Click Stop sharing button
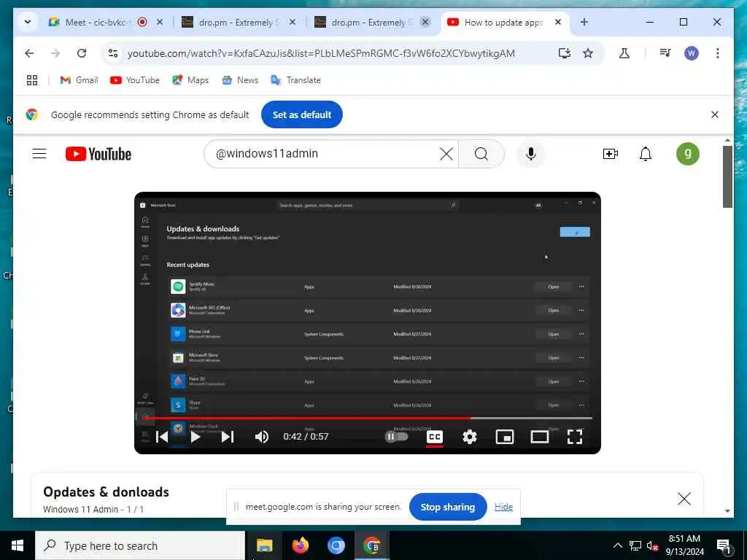 coord(447,507)
